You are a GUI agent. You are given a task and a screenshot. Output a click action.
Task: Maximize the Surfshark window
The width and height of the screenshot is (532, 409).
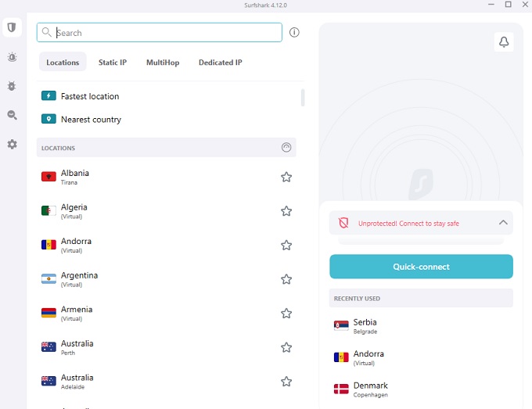click(x=508, y=5)
